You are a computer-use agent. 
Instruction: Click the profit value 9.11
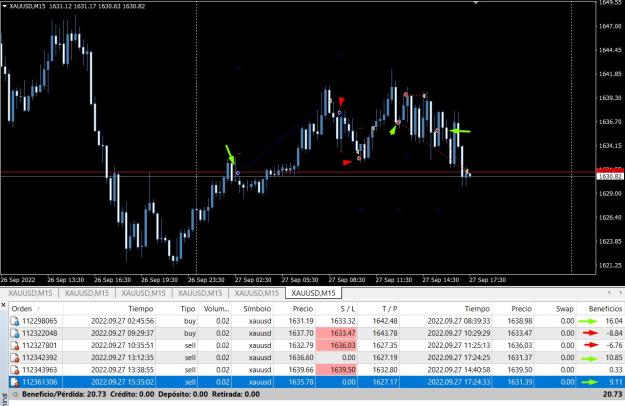point(616,382)
